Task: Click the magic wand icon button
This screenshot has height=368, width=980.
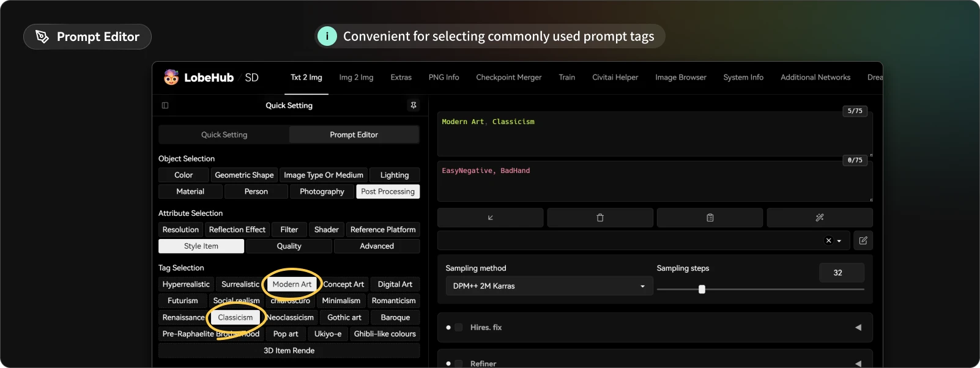Action: point(820,218)
